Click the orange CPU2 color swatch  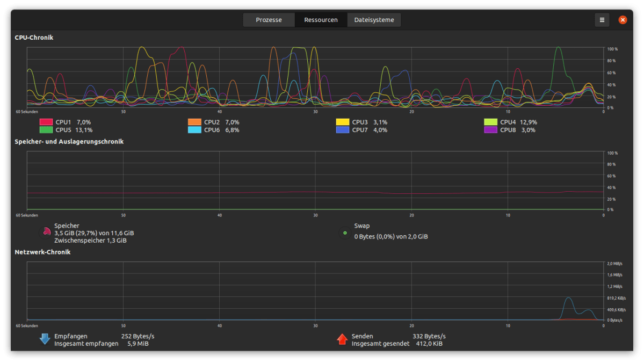point(194,122)
